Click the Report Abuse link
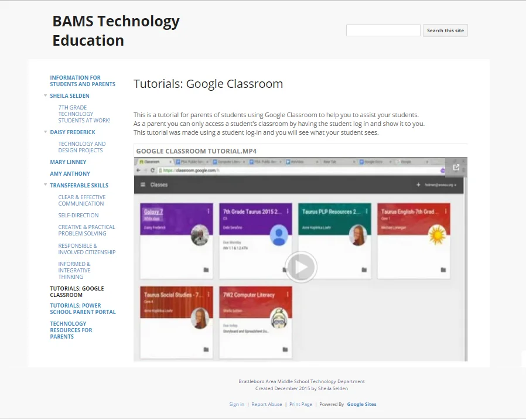This screenshot has width=526, height=420. pyautogui.click(x=267, y=404)
